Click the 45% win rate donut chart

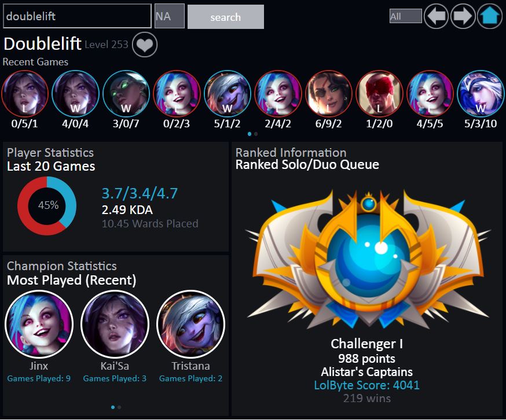point(47,205)
